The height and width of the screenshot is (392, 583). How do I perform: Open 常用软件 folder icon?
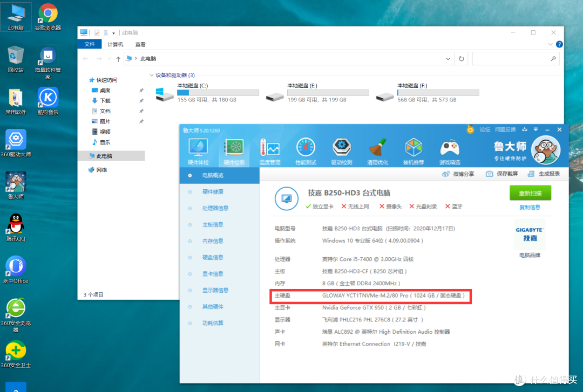coord(16,102)
